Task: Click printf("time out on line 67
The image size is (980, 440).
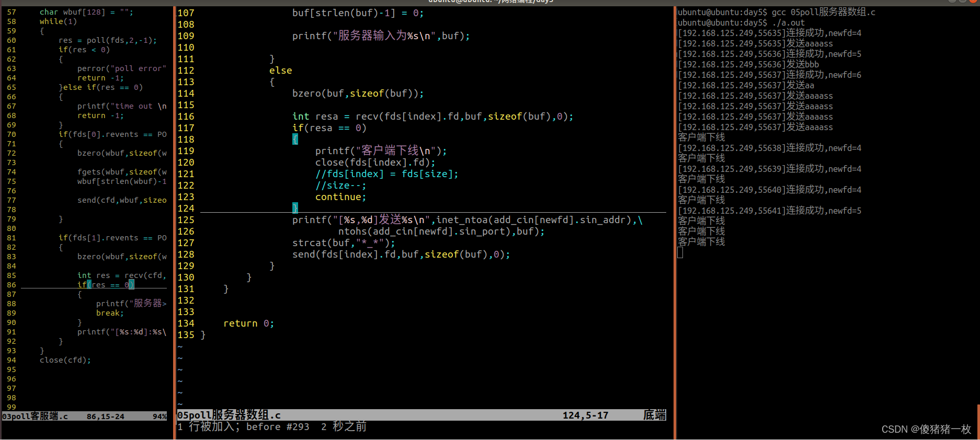Action: pyautogui.click(x=122, y=106)
